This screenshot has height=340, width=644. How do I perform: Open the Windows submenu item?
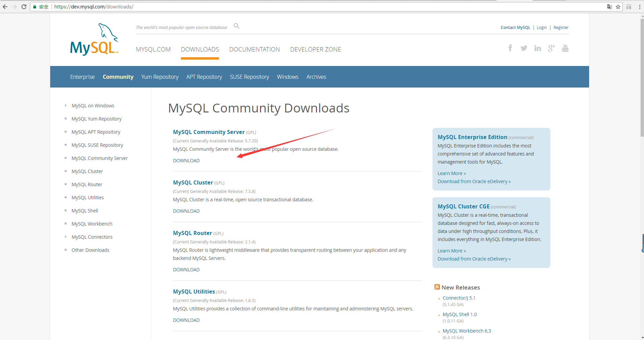point(288,77)
